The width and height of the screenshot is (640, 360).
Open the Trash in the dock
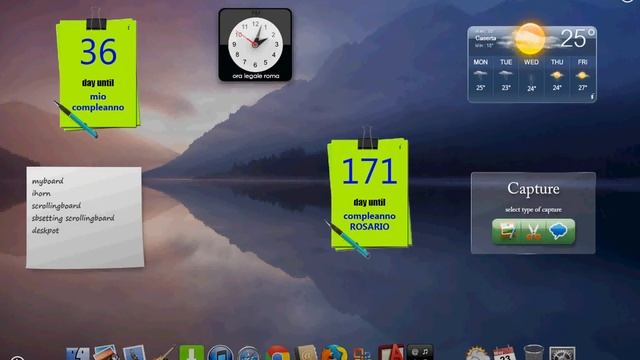click(533, 353)
